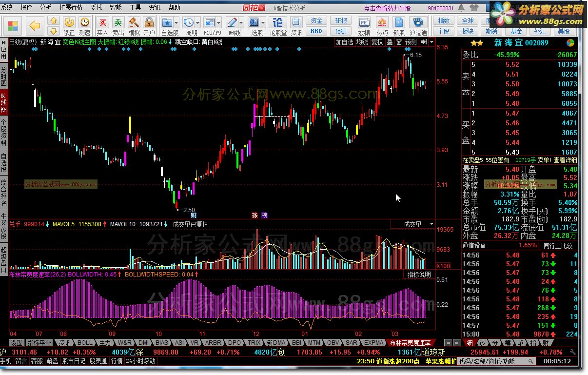Collapse the chart with the arrow-to-bar button
588x375 pixels.
coord(424,42)
